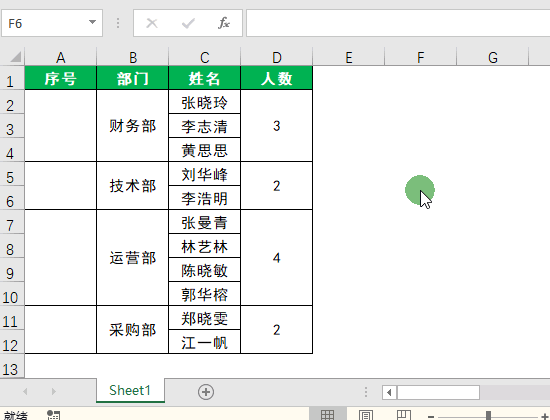The height and width of the screenshot is (420, 550).
Task: Click the horizontal scrollbar thumb
Action: tap(438, 392)
